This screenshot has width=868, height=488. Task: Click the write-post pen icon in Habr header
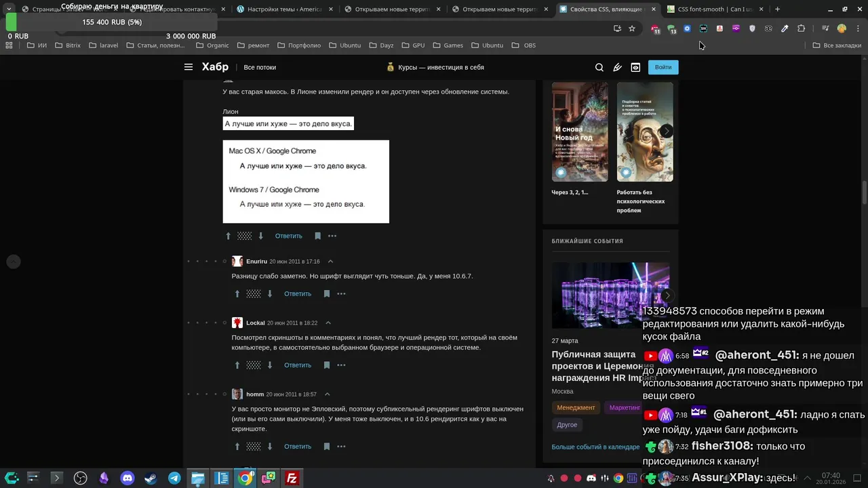coord(617,67)
